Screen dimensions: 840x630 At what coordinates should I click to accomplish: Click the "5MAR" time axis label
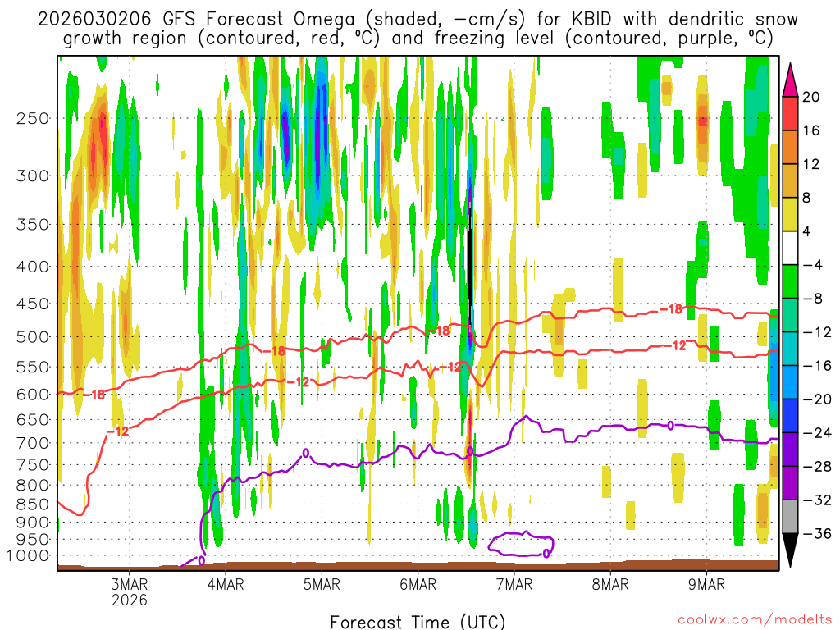[x=322, y=584]
